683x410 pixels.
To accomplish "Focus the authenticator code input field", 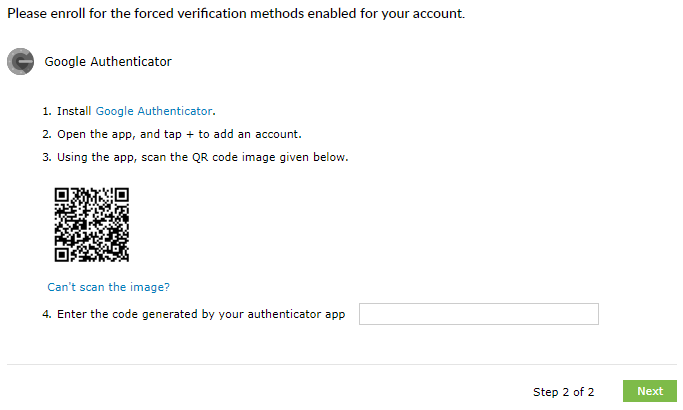I will (x=478, y=314).
